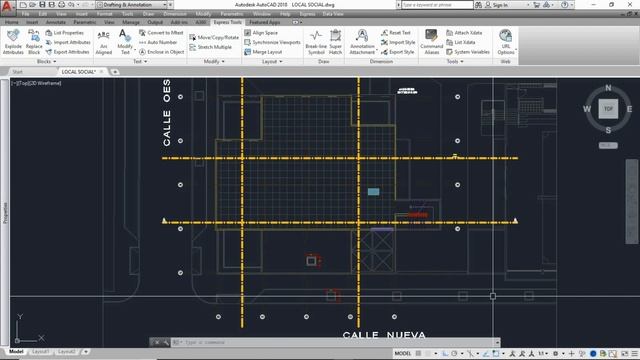Click Export Attributes

(67, 52)
